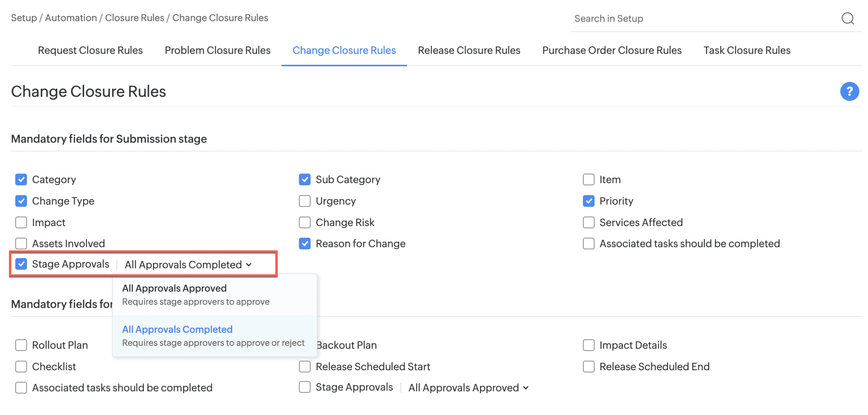Navigate to Closure Rules breadcrumb link
Screen dimensions: 868x415
(135, 17)
